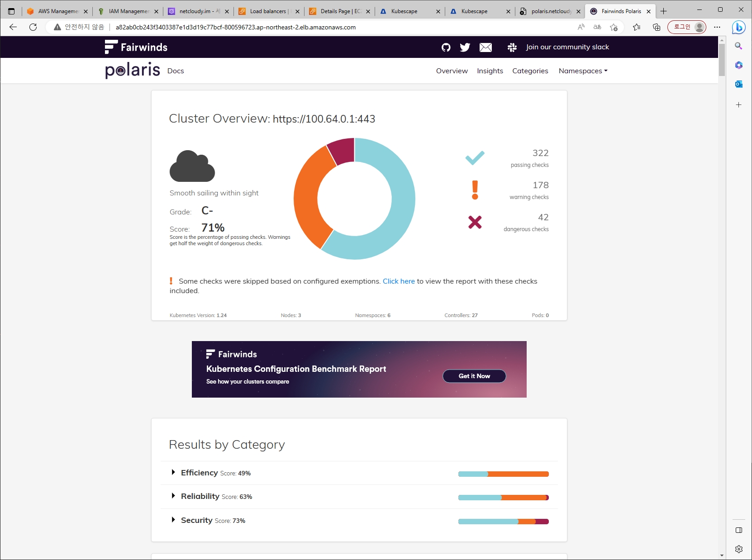Click the dangerous checks X icon
This screenshot has height=560, width=752.
[x=475, y=222]
